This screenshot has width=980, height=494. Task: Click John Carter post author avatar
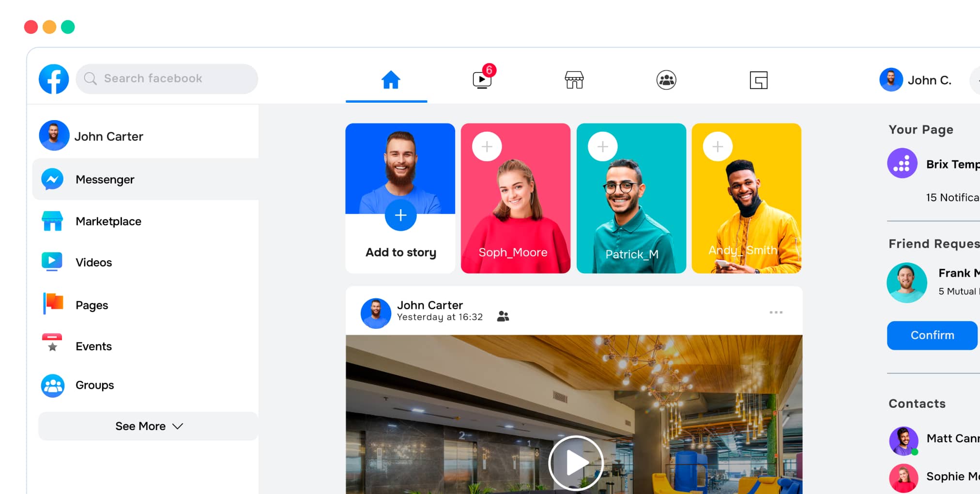(x=376, y=313)
